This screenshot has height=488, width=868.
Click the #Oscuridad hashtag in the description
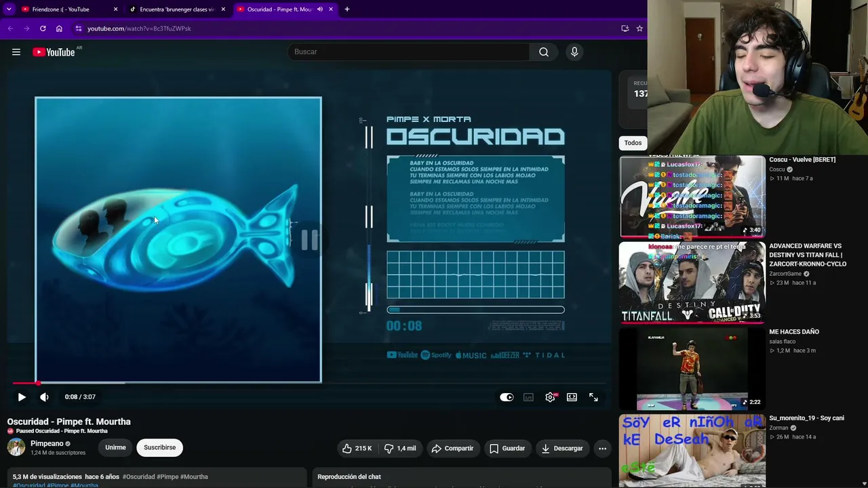coord(138,477)
